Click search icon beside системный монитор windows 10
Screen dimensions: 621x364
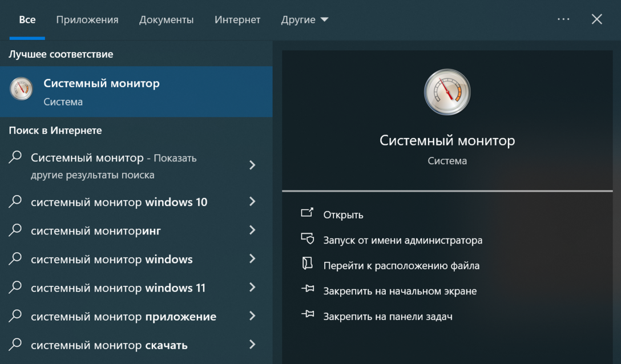coord(15,201)
